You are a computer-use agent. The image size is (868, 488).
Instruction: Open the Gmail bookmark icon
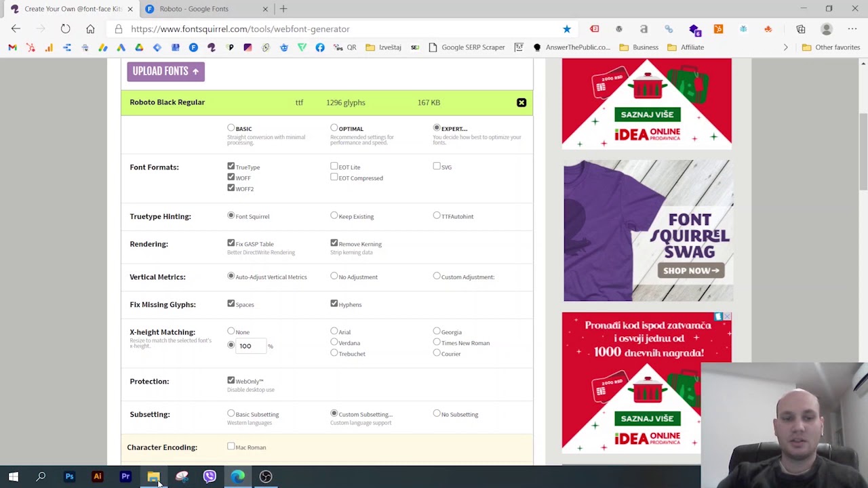pyautogui.click(x=12, y=47)
